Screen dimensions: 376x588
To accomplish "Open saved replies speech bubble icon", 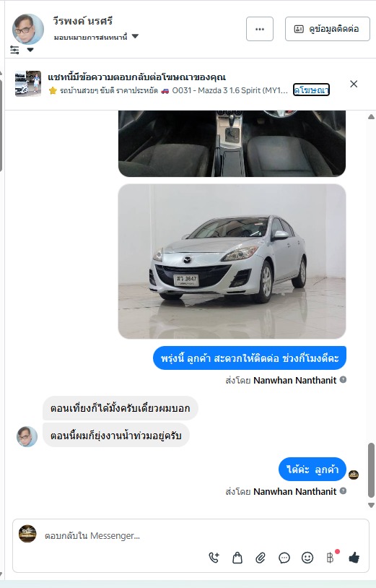I will [x=284, y=558].
